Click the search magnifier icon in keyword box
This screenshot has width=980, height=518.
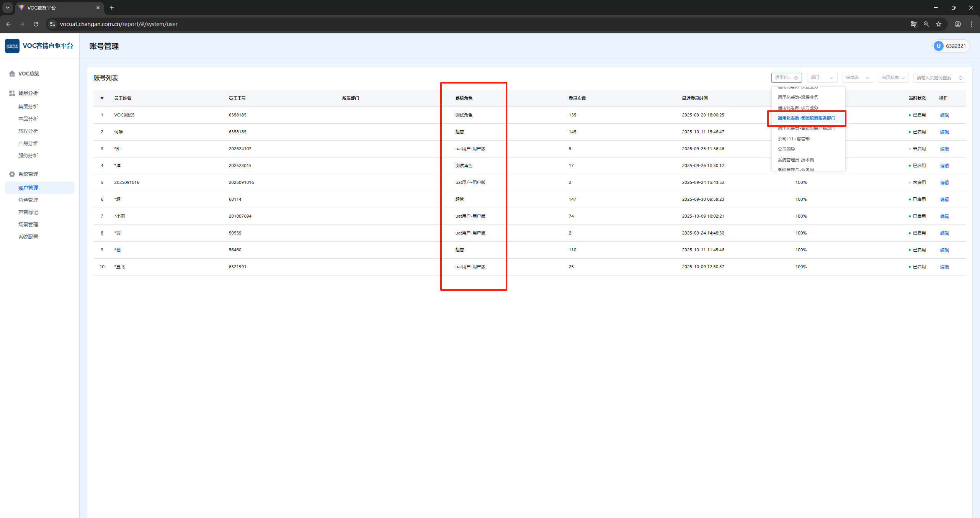960,78
